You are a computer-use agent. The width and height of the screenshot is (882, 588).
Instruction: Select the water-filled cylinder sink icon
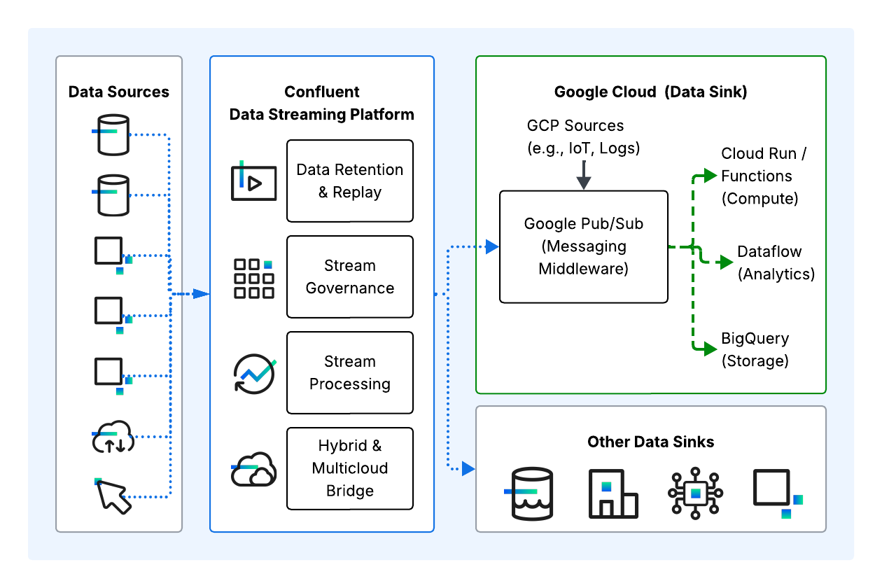pos(531,492)
